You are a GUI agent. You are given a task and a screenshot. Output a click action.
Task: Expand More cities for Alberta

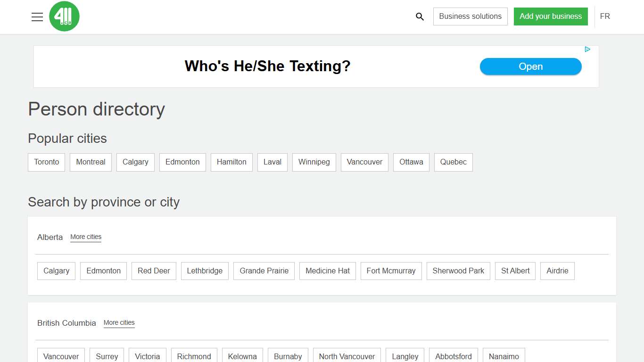click(x=86, y=237)
